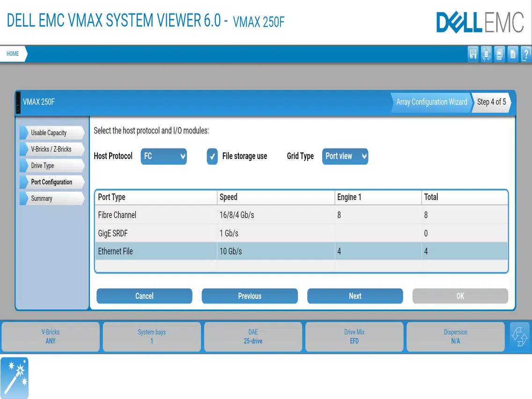Launch the configuration wizard magic wand icon

(15, 377)
